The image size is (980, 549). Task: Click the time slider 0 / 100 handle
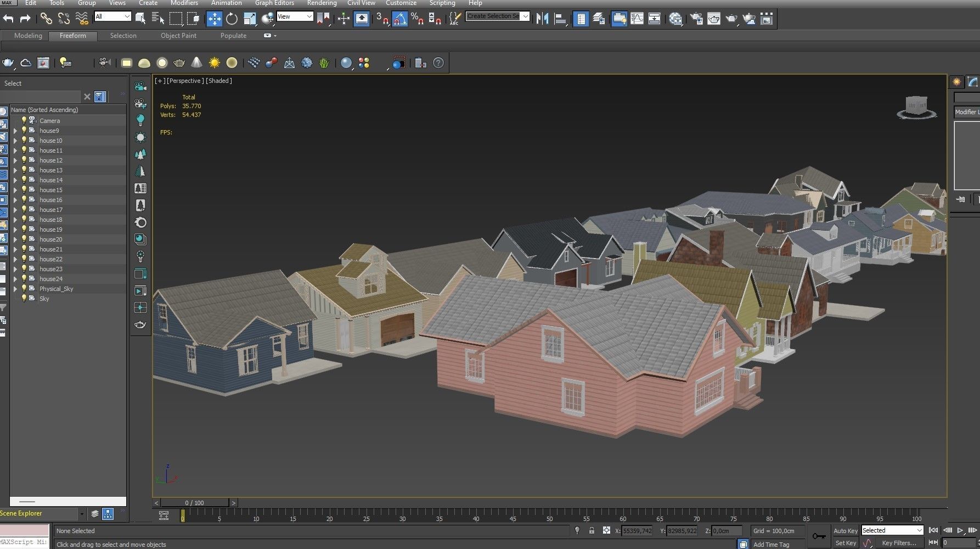pyautogui.click(x=194, y=503)
